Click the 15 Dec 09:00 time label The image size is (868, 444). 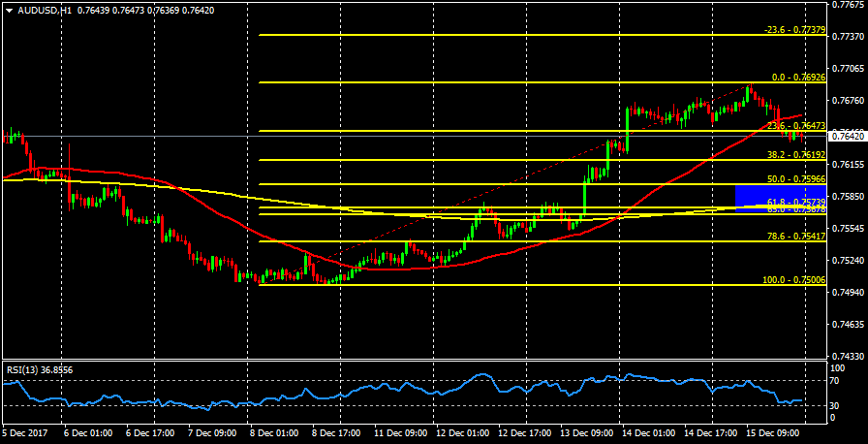[773, 433]
